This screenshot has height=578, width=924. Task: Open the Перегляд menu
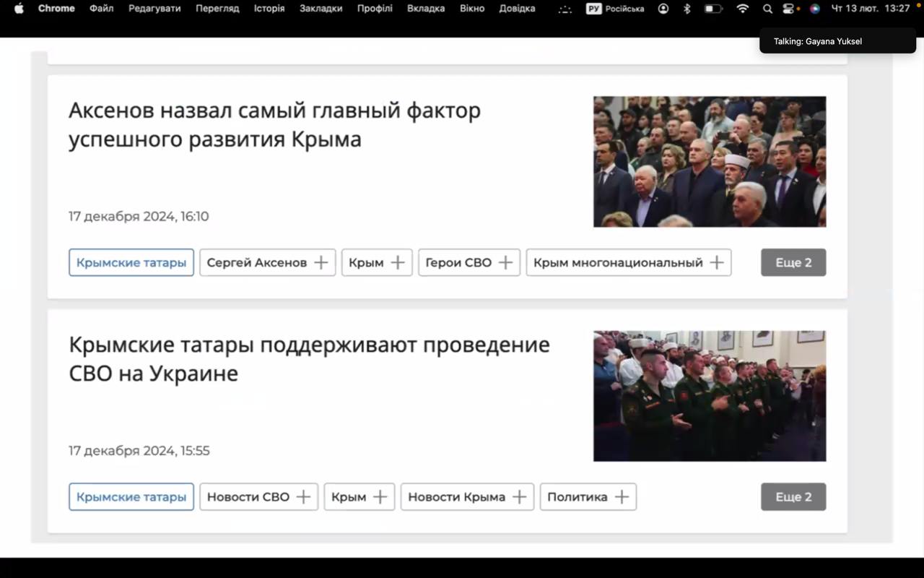[217, 9]
